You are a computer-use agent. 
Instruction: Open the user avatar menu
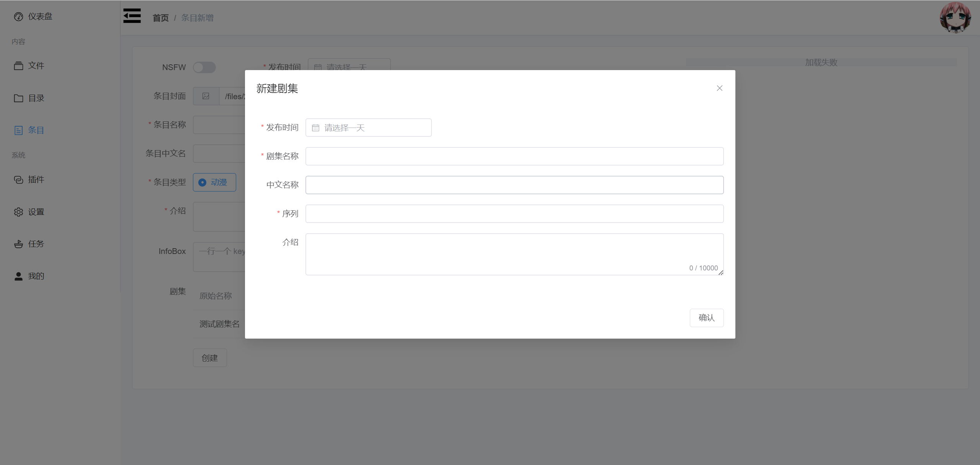955,18
